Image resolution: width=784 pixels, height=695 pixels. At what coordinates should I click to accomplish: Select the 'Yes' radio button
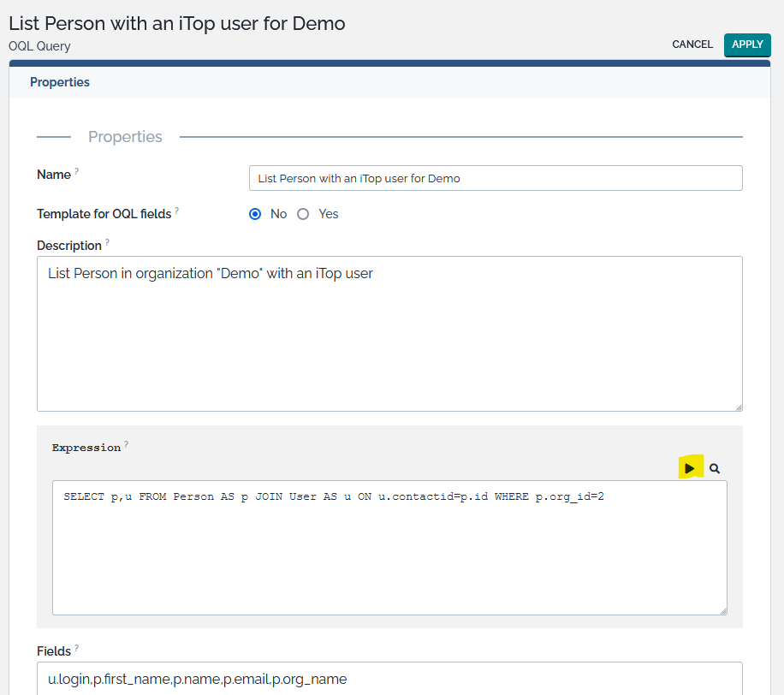click(303, 214)
